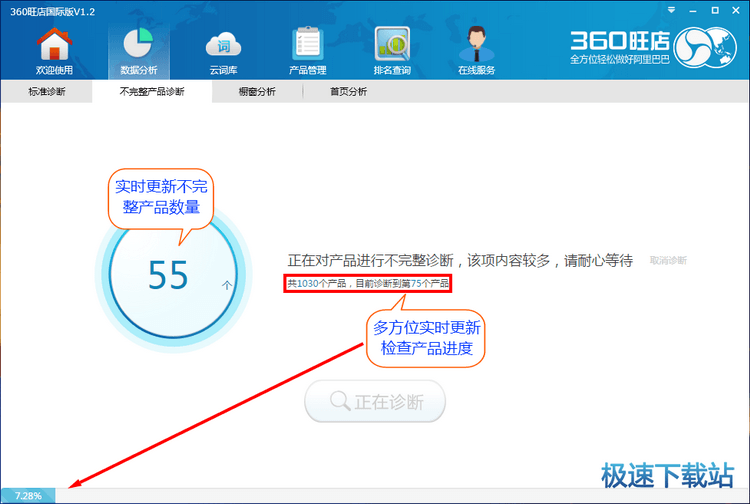Switch to the 标准诊断 tab
750x504 pixels.
46,91
